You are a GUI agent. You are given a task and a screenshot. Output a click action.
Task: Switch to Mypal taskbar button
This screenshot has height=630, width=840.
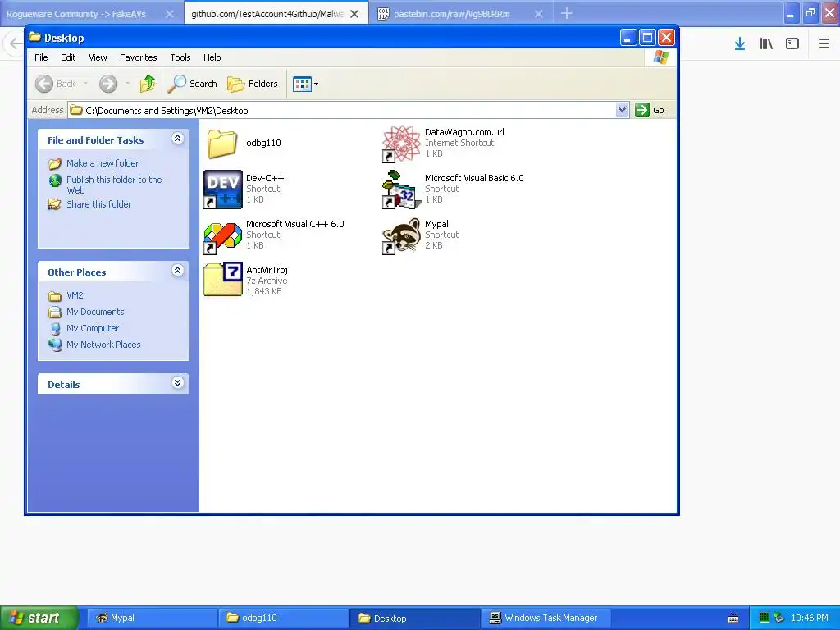(x=152, y=618)
